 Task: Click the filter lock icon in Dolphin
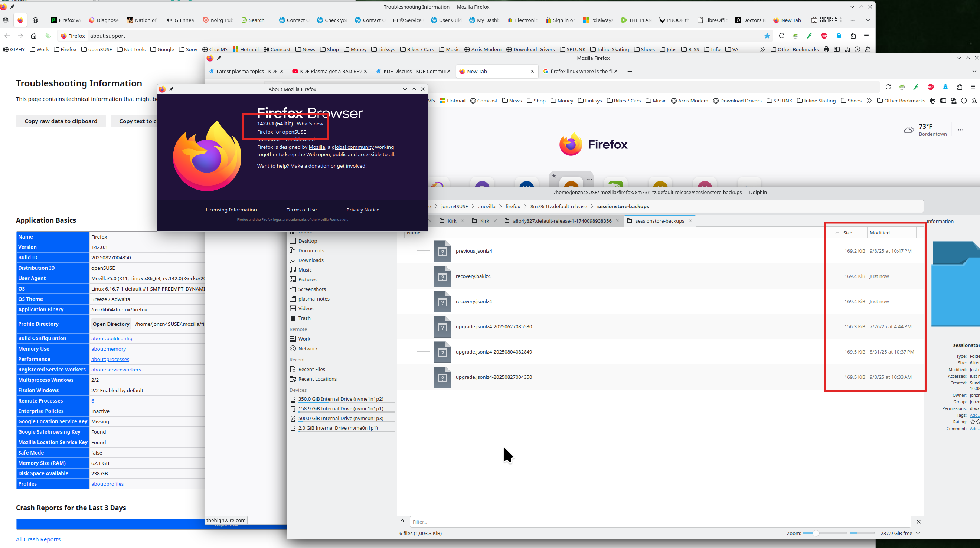tap(402, 522)
